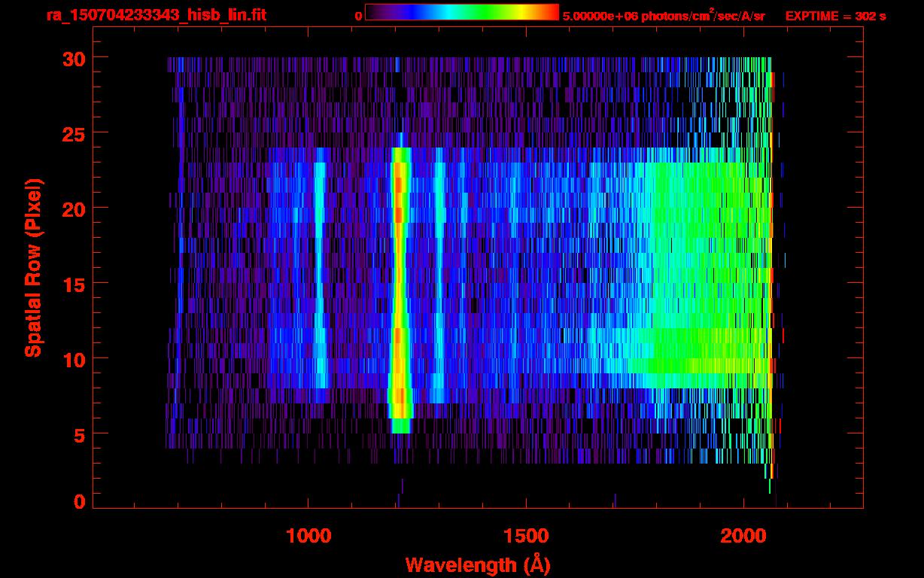
Task: Click the 1000 wavelength tick label
Action: (309, 536)
